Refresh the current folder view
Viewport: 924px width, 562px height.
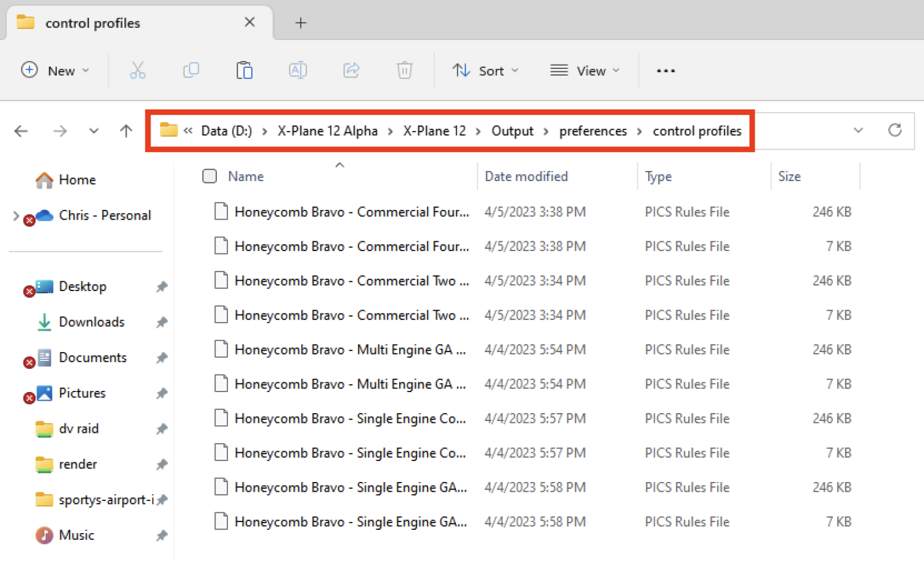(x=894, y=130)
